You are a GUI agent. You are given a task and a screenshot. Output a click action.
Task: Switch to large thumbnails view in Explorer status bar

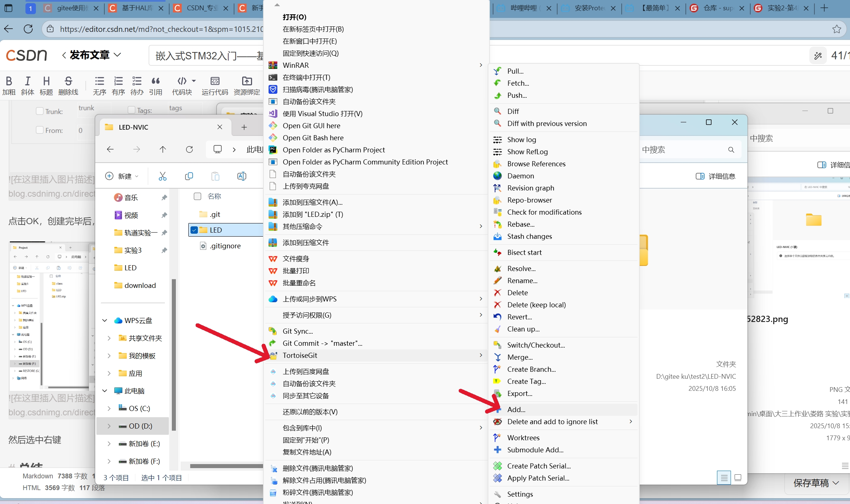(x=738, y=478)
